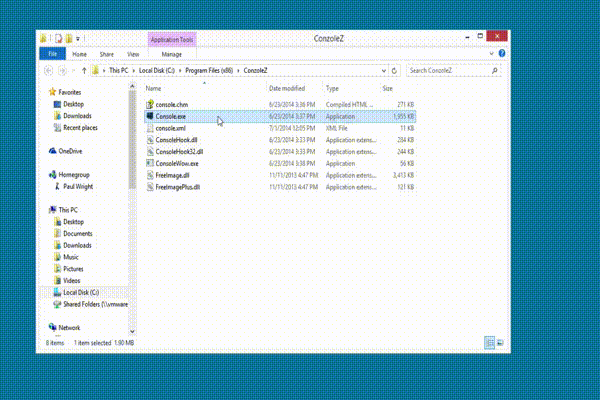600x400 pixels.
Task: Switch to the View ribbon tab
Action: (133, 54)
